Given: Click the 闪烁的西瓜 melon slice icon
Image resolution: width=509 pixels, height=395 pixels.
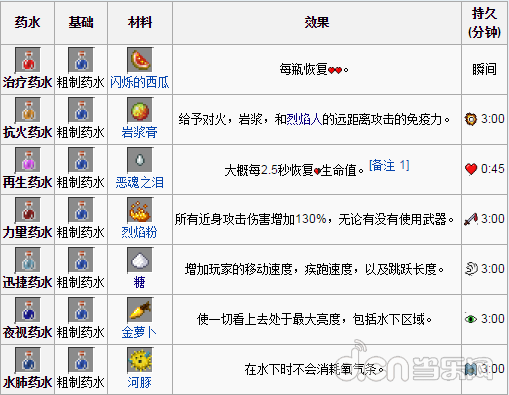Looking at the screenshot, I should coord(140,60).
